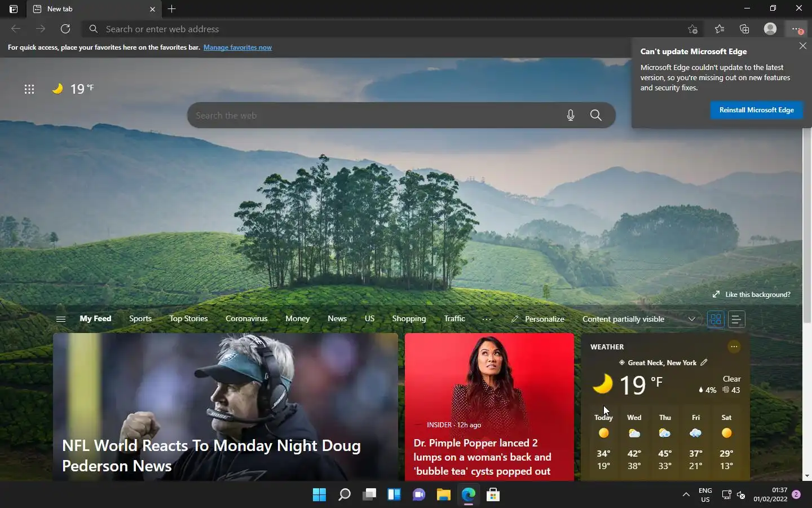Click the browser back arrow
Viewport: 812px width, 508px height.
click(16, 29)
